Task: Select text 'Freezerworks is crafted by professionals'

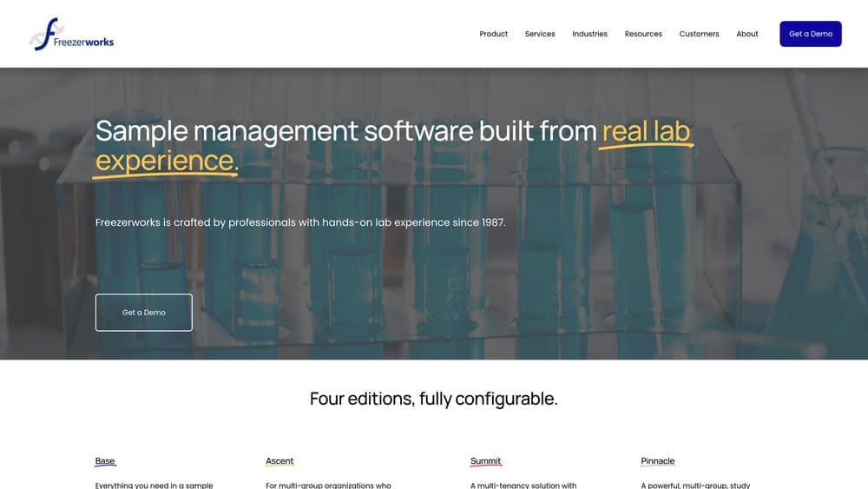Action: 195,222
